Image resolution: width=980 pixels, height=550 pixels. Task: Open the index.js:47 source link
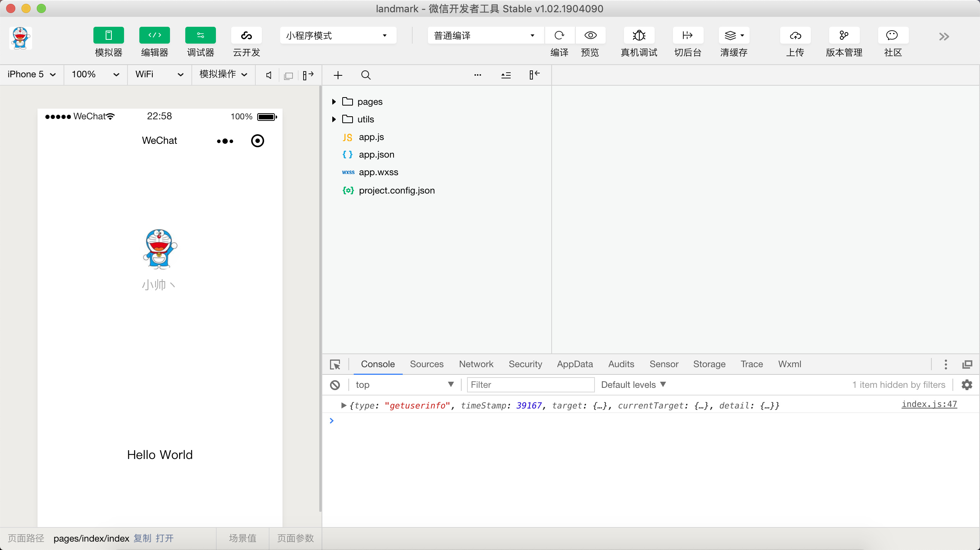pos(929,404)
